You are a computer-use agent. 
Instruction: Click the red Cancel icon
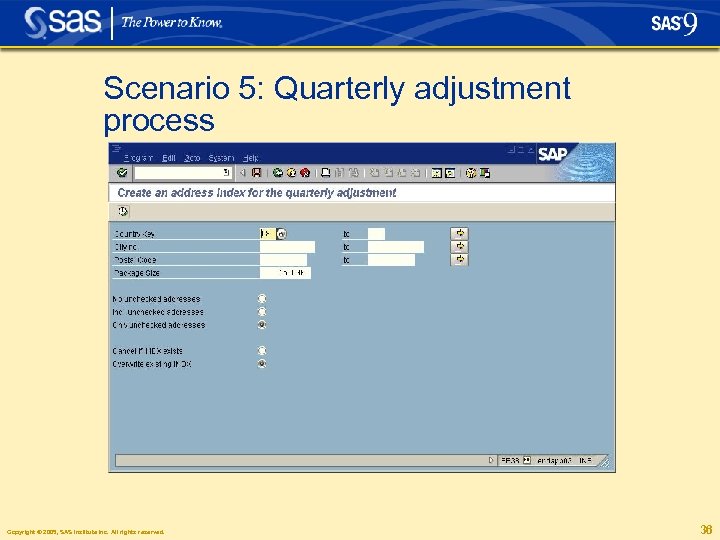click(305, 173)
